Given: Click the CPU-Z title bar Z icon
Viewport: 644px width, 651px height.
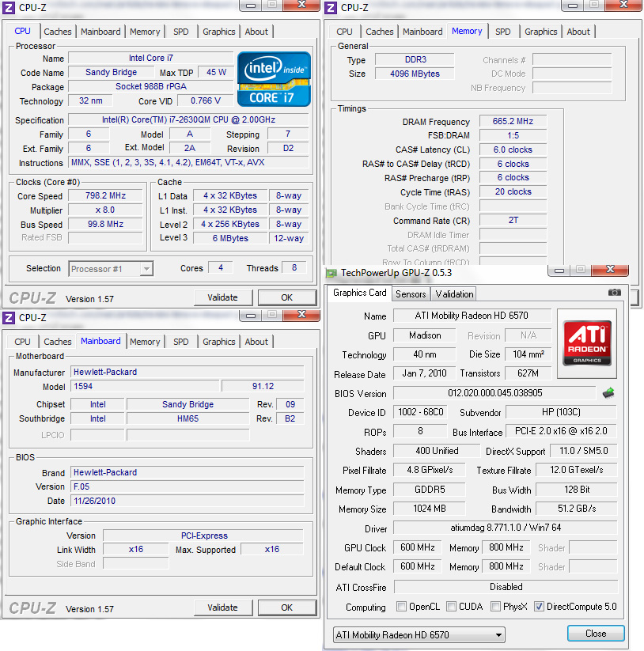Looking at the screenshot, I should (7, 7).
